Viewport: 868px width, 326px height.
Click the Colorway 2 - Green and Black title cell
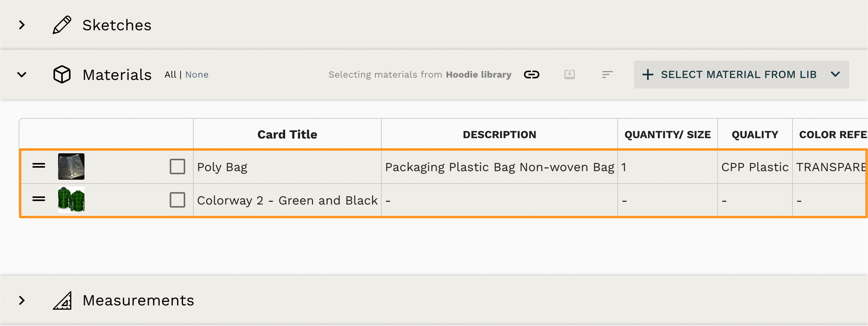(x=287, y=200)
